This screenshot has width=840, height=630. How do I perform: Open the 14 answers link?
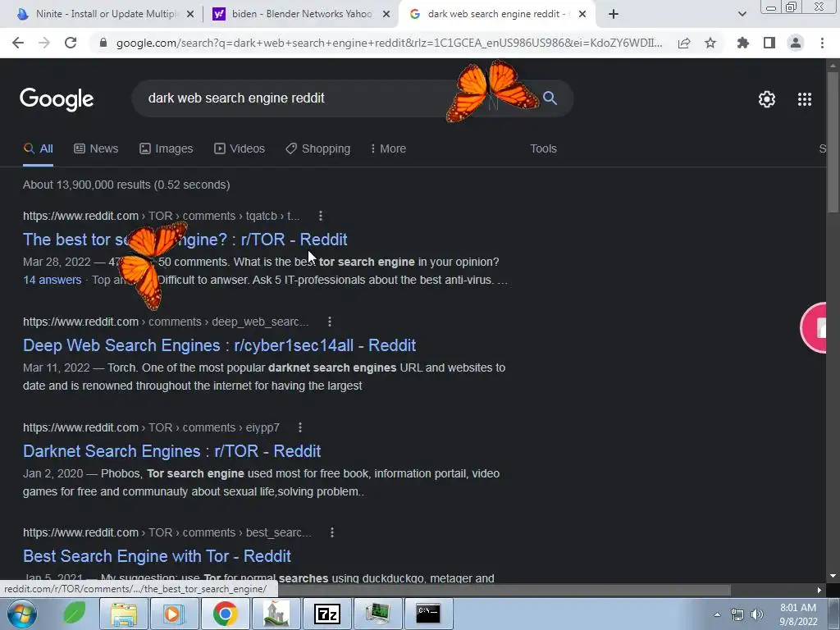point(52,280)
